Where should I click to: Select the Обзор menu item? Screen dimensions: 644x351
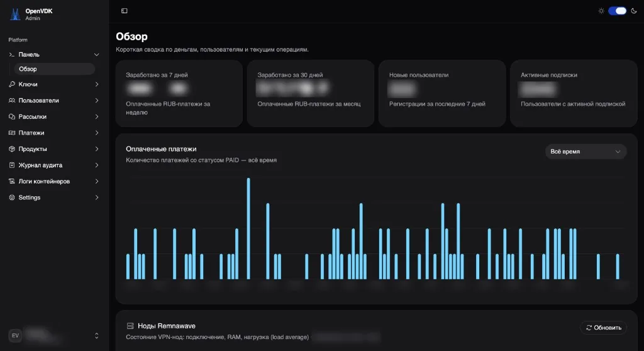coord(54,69)
